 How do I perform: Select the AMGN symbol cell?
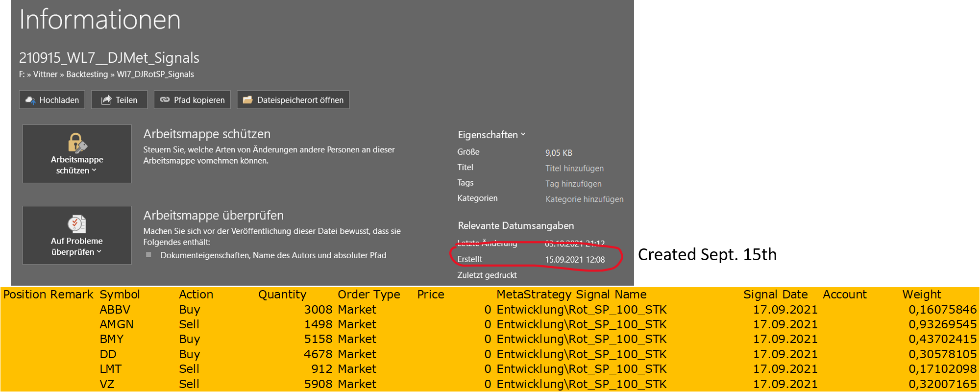(x=117, y=324)
